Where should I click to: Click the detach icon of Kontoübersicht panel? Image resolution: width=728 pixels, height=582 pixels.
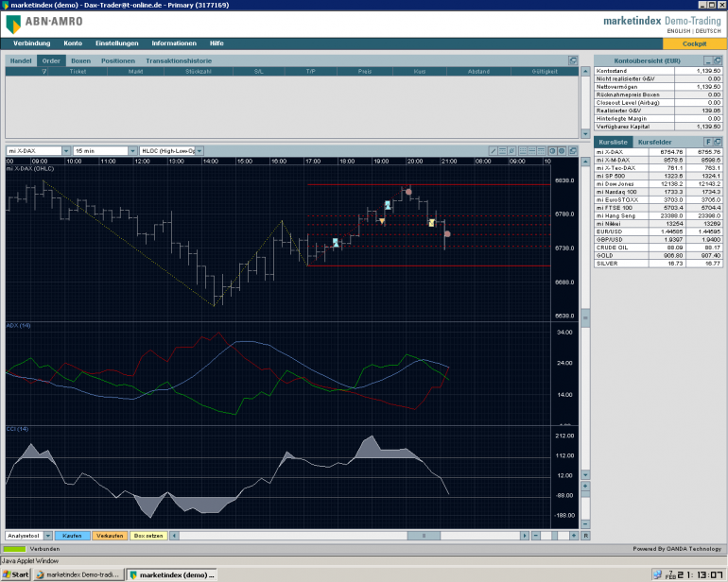(x=719, y=61)
